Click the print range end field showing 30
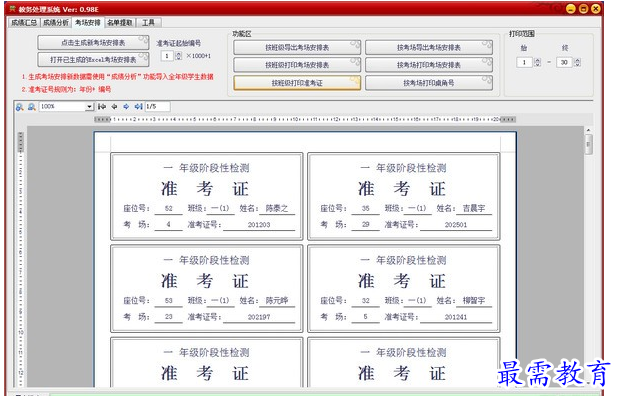The height and width of the screenshot is (405, 619). 565,62
